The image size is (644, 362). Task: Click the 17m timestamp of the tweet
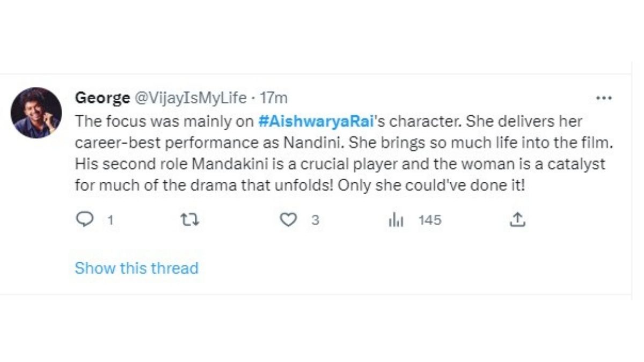click(x=274, y=98)
